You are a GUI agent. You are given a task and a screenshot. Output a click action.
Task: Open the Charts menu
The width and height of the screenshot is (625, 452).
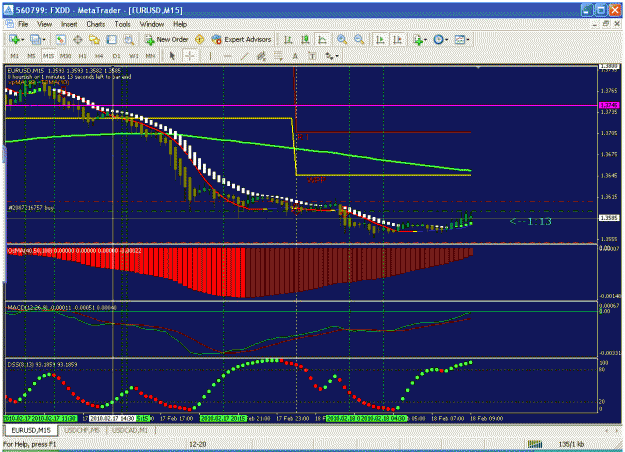[96, 24]
